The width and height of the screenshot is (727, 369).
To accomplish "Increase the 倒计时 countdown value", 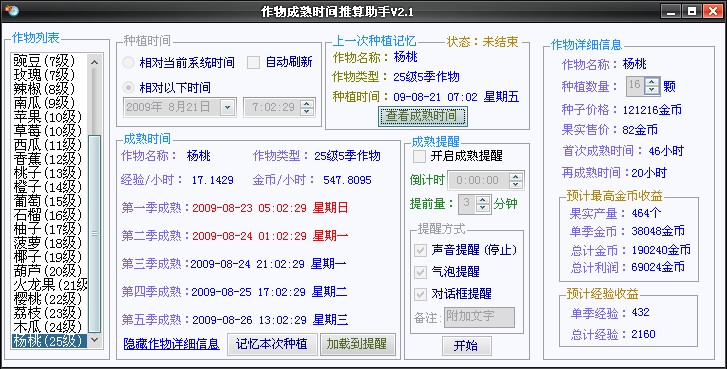I will tap(516, 177).
